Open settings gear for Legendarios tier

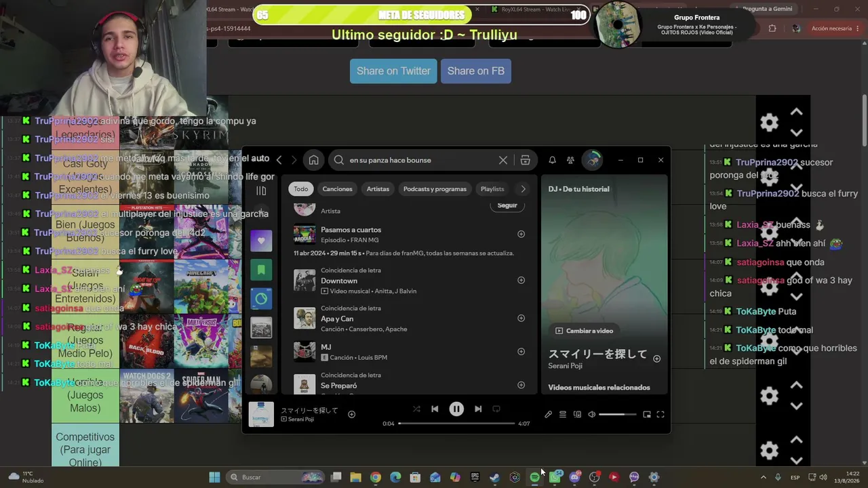coord(769,123)
